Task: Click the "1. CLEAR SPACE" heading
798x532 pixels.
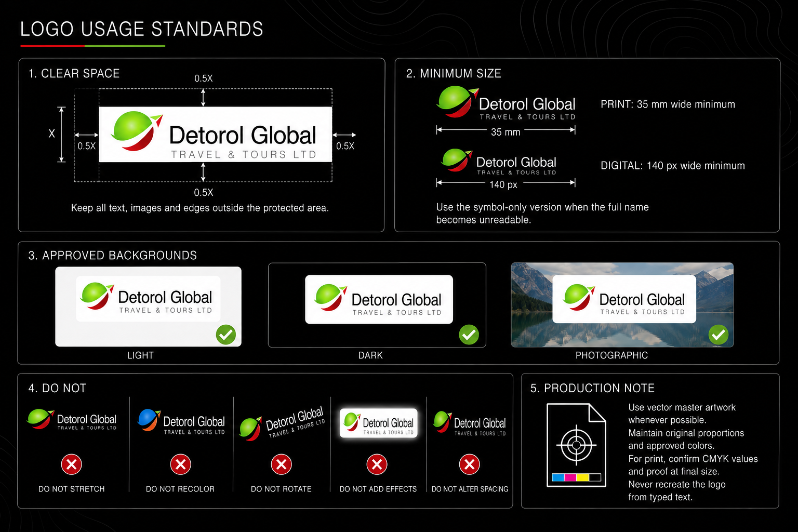Action: click(x=74, y=74)
